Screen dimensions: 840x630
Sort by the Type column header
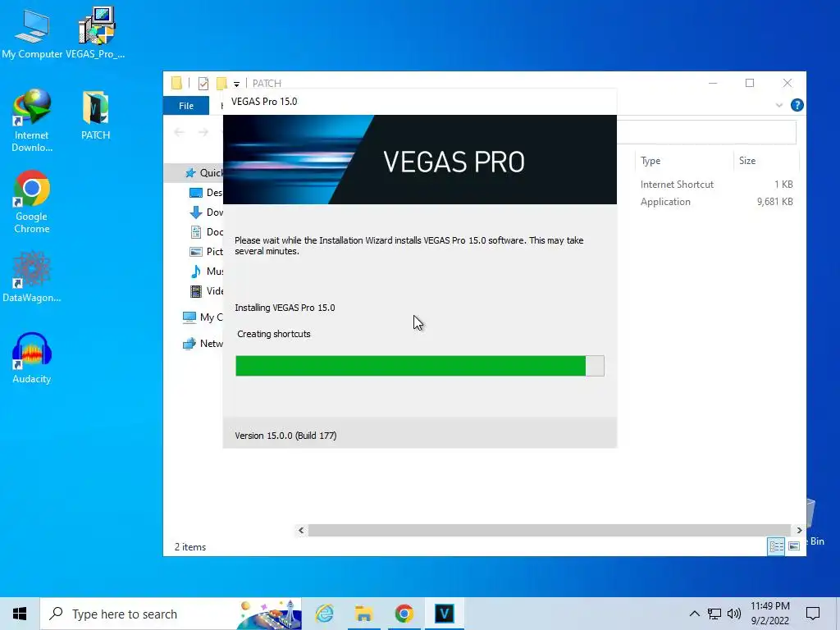(x=684, y=161)
